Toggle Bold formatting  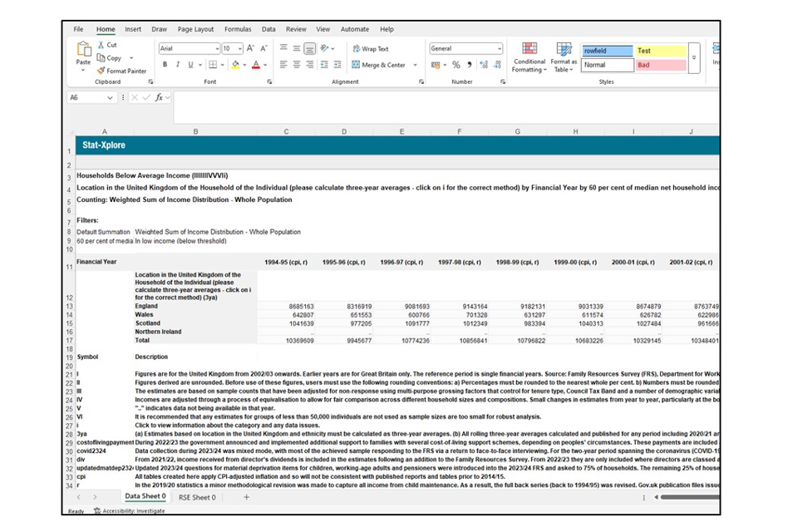165,65
